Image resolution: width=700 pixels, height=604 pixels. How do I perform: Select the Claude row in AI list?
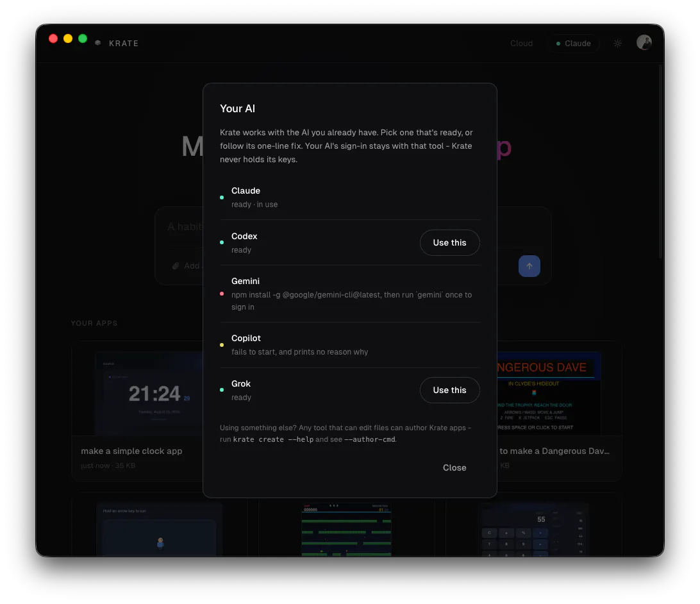[x=350, y=197]
